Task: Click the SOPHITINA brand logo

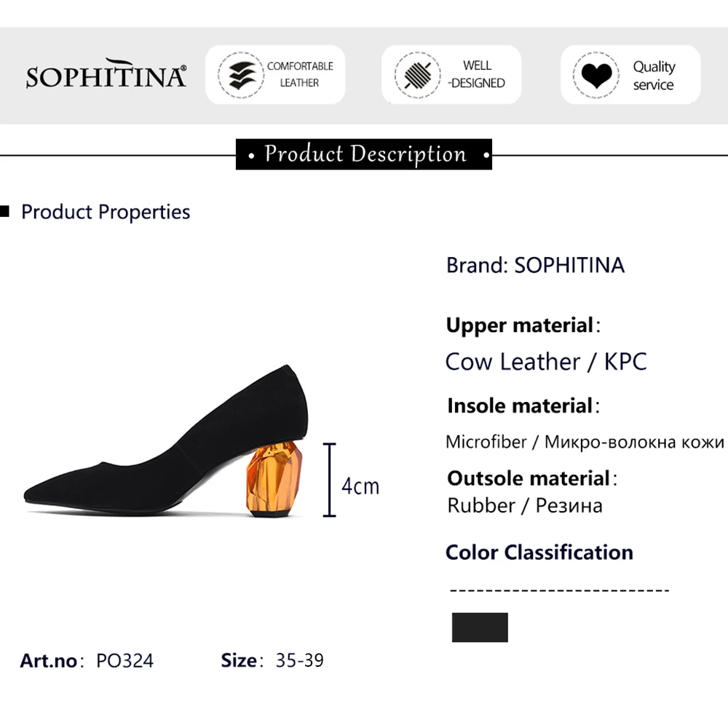Action: pyautogui.click(x=106, y=74)
